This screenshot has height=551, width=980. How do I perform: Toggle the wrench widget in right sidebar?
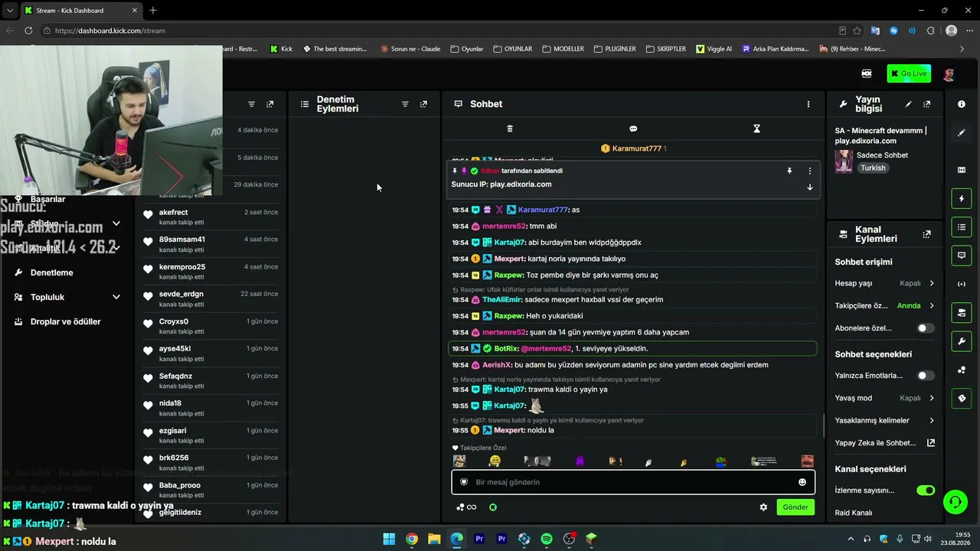coord(962,341)
